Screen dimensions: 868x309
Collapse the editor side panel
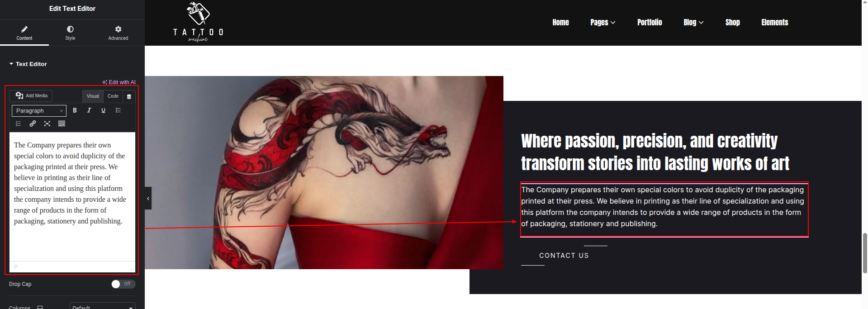(148, 198)
